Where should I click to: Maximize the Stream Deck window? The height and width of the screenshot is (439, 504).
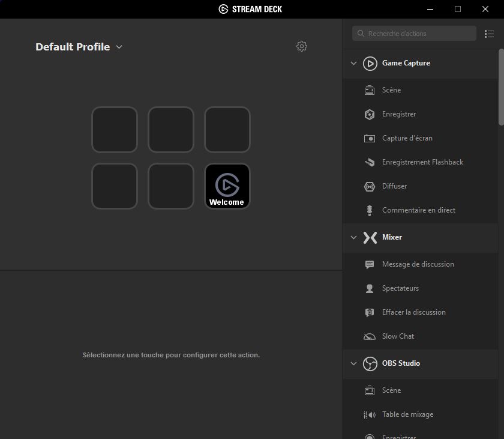coord(458,9)
